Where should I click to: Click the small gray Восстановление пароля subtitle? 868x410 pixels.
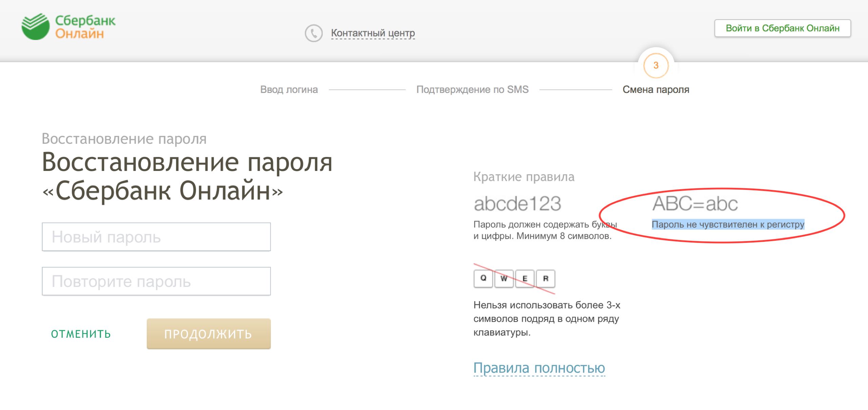click(124, 139)
